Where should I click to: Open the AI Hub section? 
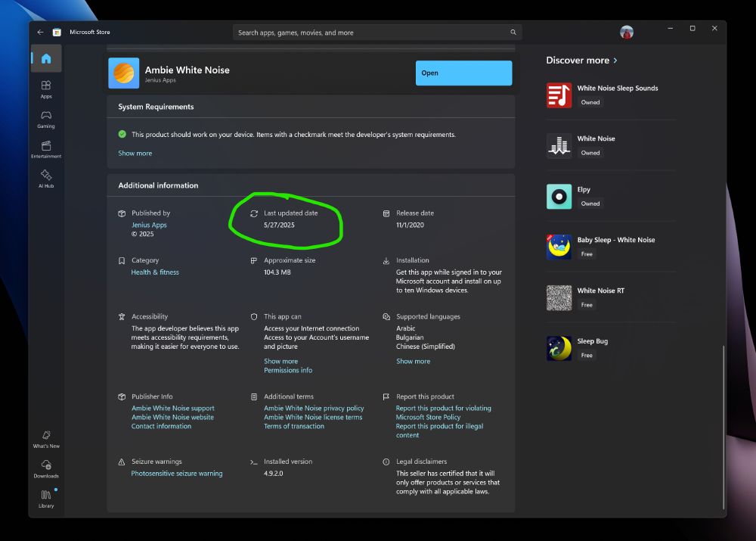[46, 179]
